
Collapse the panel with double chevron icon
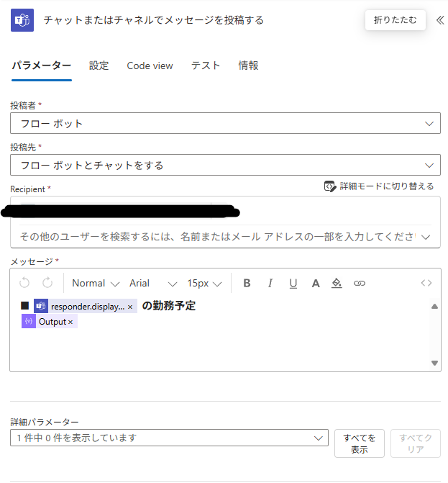pos(440,20)
